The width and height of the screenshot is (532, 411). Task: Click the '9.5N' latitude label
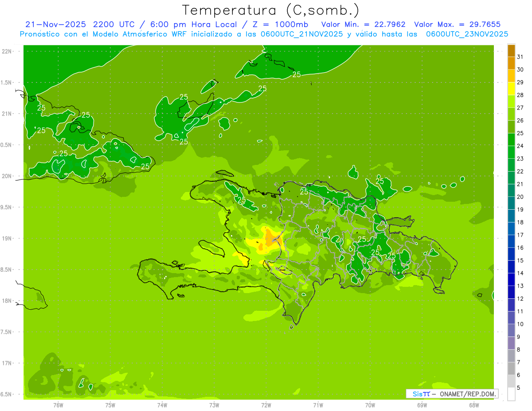coord(7,207)
